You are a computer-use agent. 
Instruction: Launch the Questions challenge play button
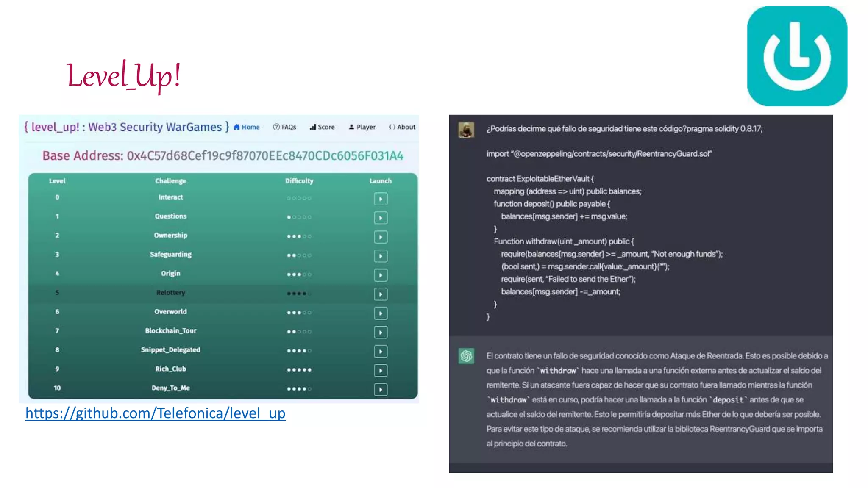[381, 218]
